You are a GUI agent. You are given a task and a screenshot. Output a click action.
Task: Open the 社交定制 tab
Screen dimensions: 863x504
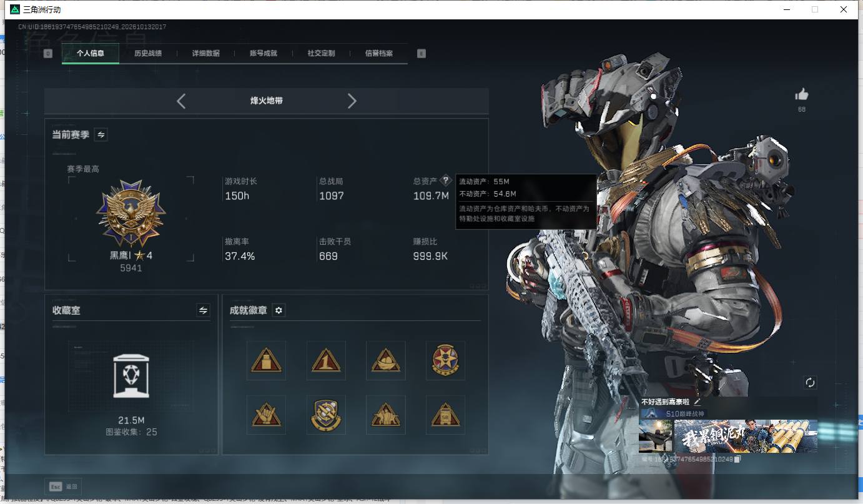321,54
